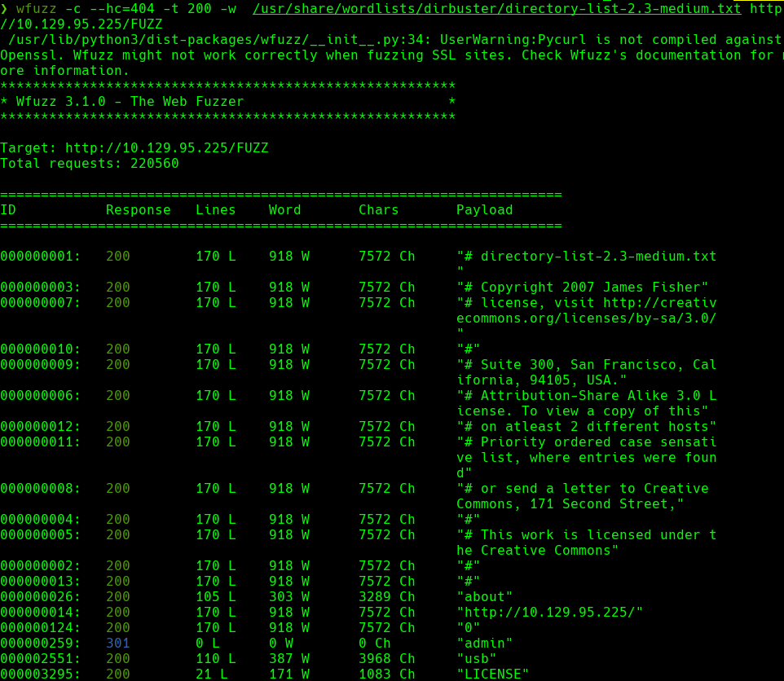Select the "about" payload entry
This screenshot has height=681, width=784.
click(485, 596)
